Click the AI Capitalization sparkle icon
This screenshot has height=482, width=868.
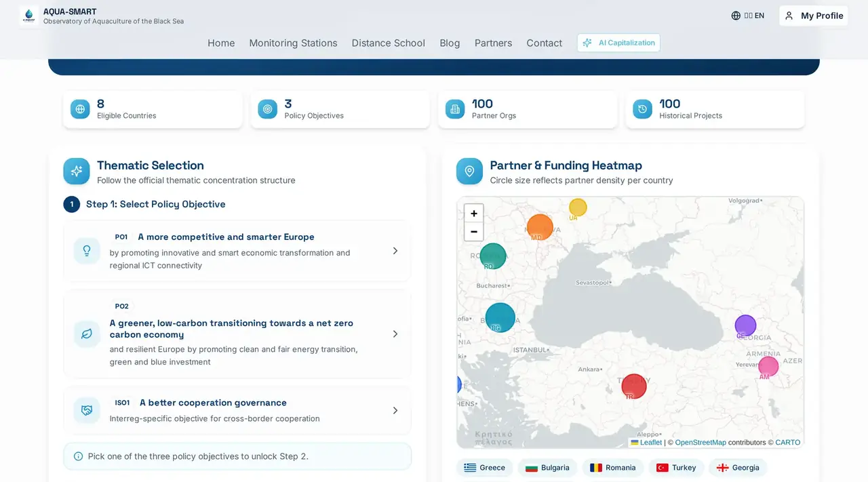[587, 43]
